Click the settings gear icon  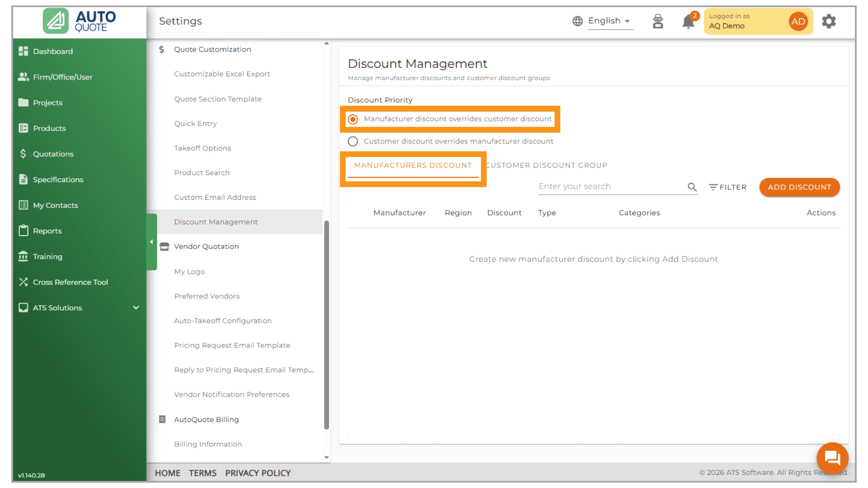tap(829, 21)
